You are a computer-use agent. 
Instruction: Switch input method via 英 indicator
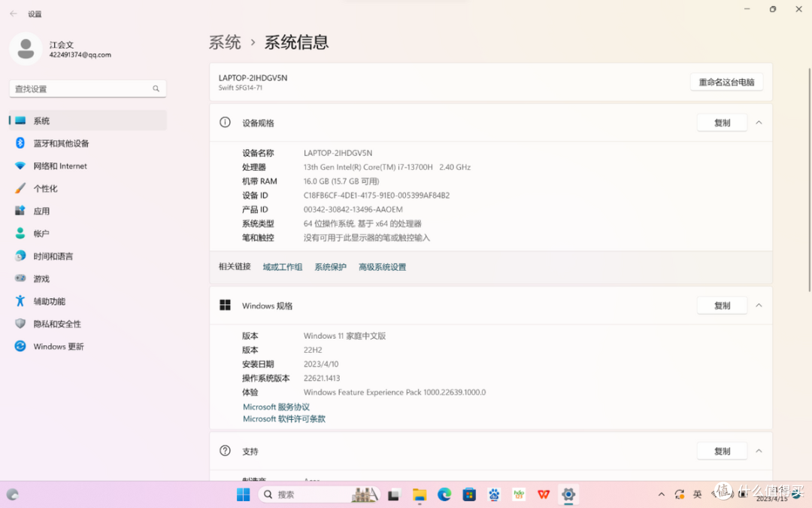[x=698, y=494]
